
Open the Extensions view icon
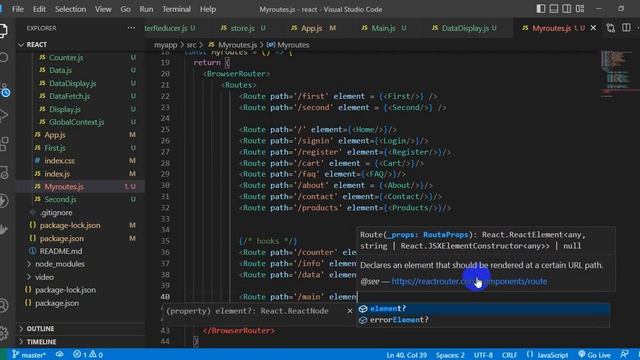[4, 144]
